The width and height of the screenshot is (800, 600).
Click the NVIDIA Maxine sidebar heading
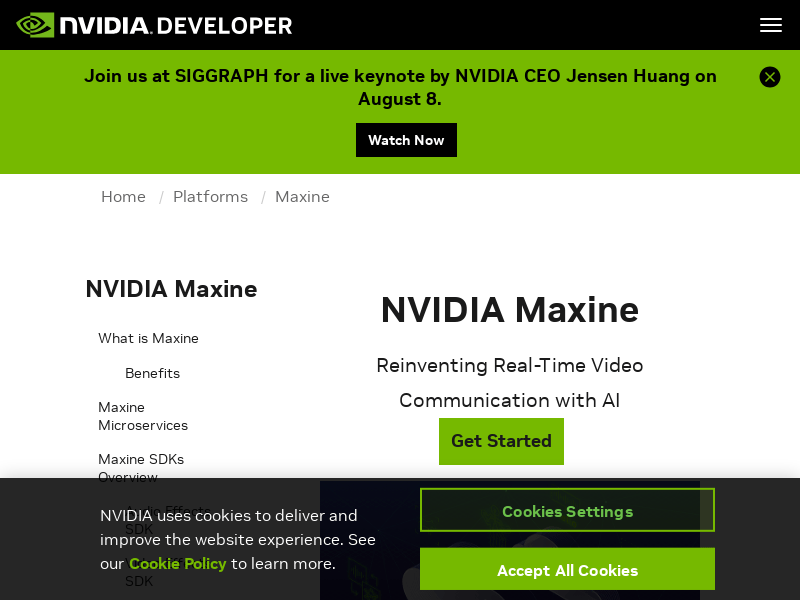pyautogui.click(x=171, y=288)
